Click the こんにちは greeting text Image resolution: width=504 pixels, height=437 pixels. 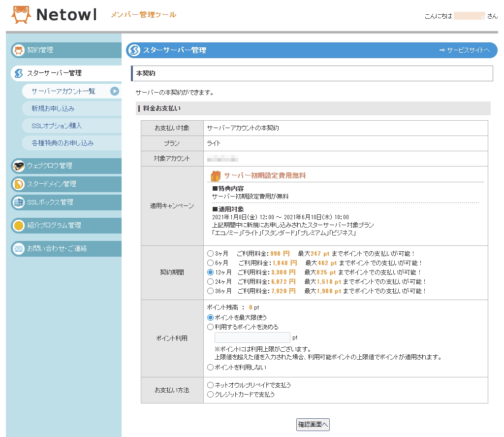pos(439,16)
